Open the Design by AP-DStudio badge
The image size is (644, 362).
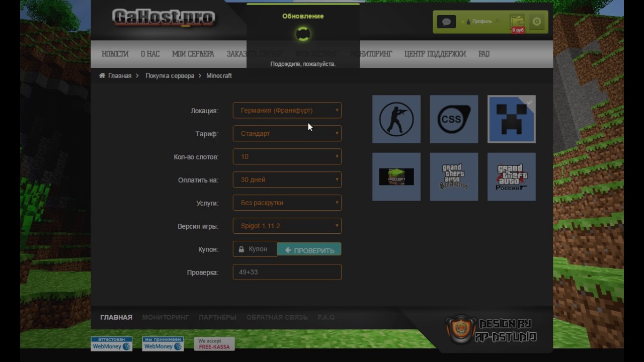click(492, 330)
